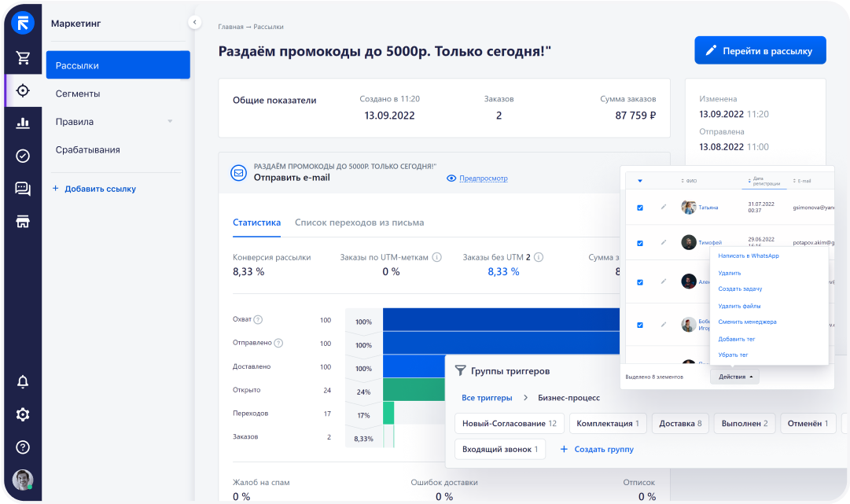Image resolution: width=850 pixels, height=504 pixels.
Task: Select Рассылки in the marketing menu
Action: 118,65
